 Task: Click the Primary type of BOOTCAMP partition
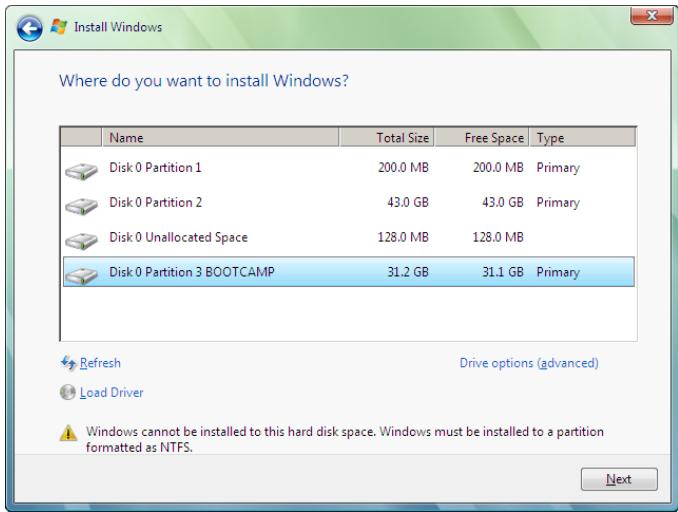point(558,272)
